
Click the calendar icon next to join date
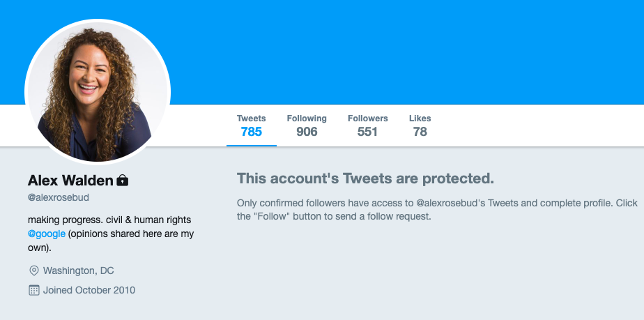pyautogui.click(x=33, y=290)
